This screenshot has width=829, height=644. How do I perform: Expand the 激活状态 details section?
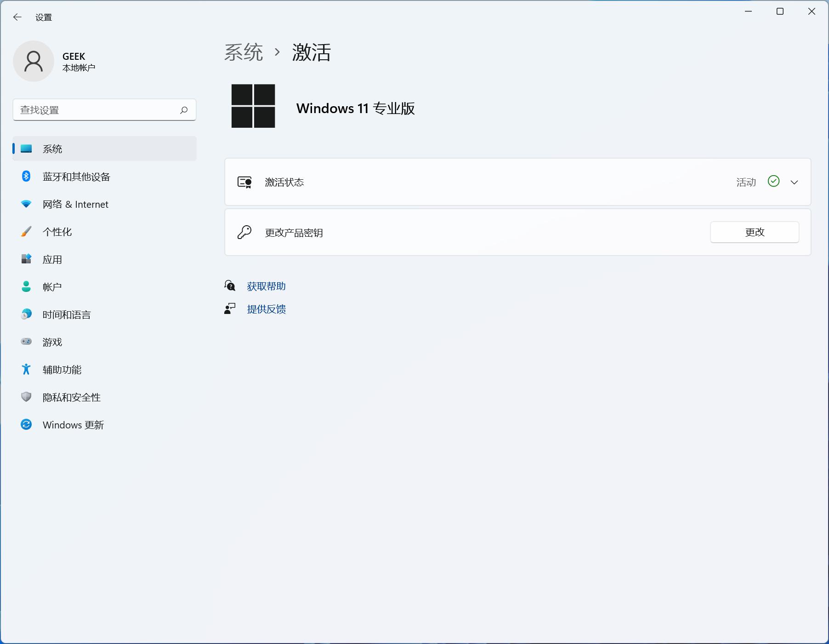pos(795,182)
